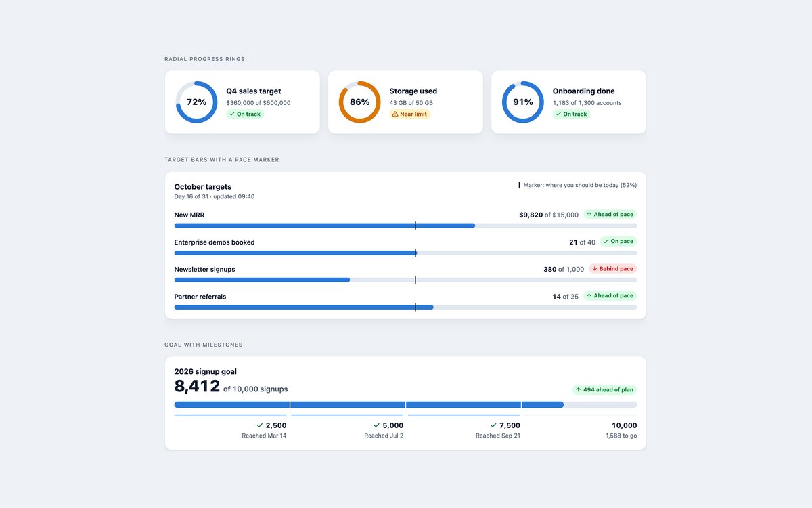Click the orange 86% storage ring
This screenshot has width=812, height=508.
[359, 102]
